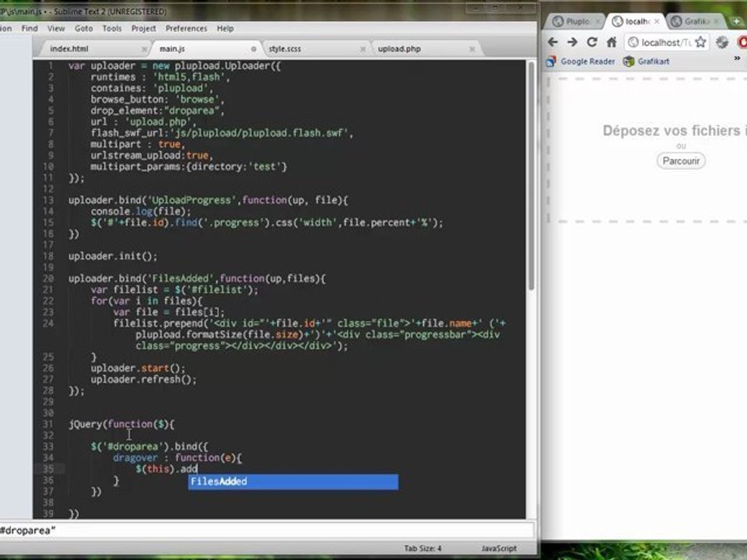Click the browser Forward arrow
Image resolution: width=747 pixels, height=560 pixels.
point(572,42)
